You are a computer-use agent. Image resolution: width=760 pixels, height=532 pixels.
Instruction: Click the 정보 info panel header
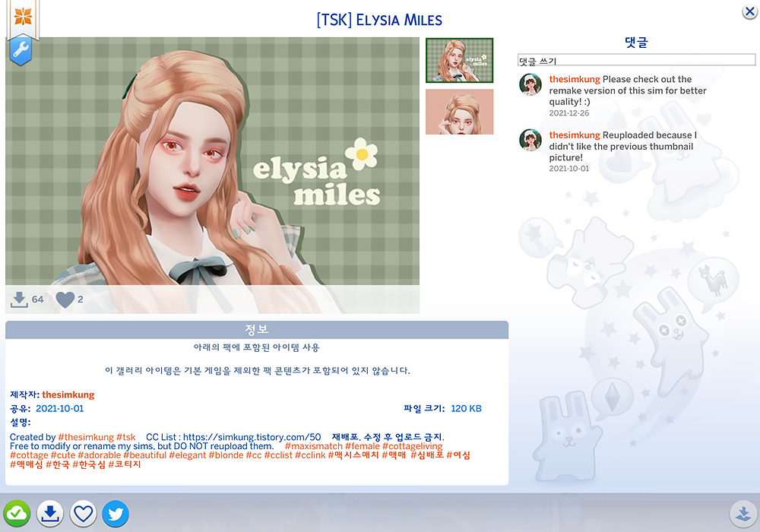[x=257, y=330]
